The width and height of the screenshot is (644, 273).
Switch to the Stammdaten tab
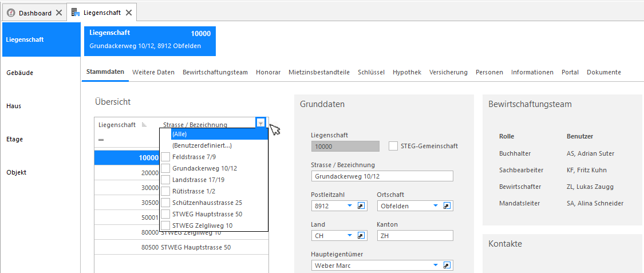(105, 72)
